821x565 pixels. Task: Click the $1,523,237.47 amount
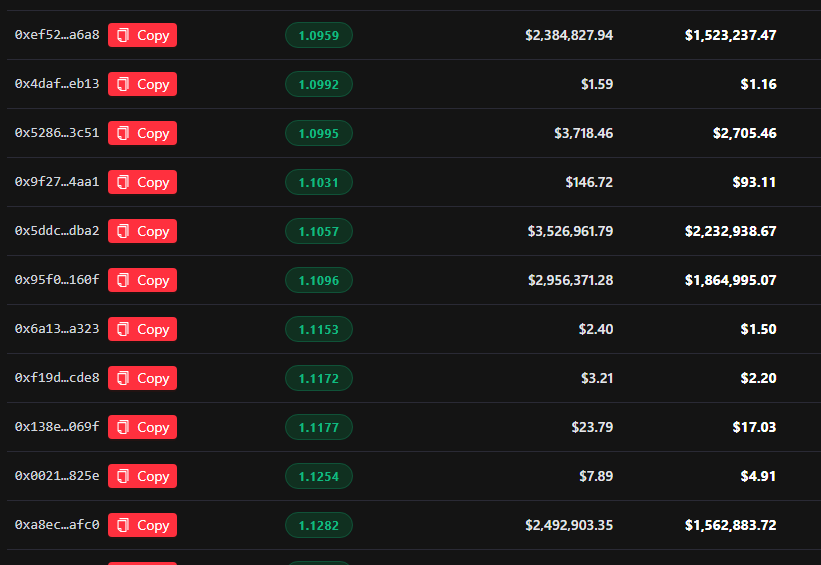(730, 35)
